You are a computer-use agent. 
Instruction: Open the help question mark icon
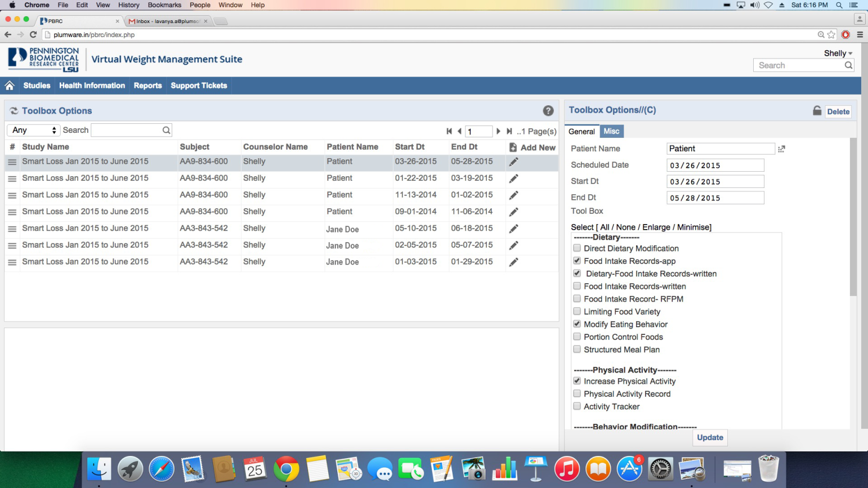pyautogui.click(x=548, y=111)
